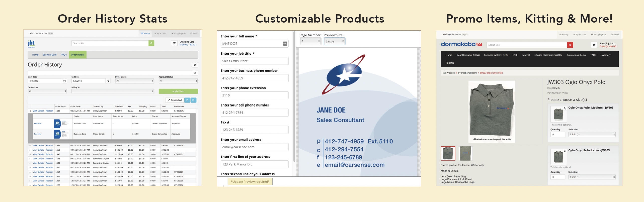Click Logout on the jbt site
This screenshot has width=644, height=202.
pyautogui.click(x=50, y=33)
